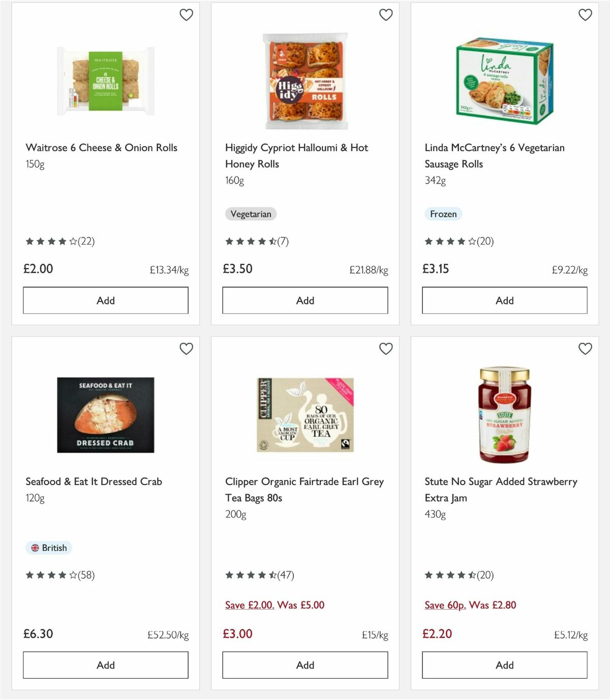Favorite the Clipper Organic Earl Grey Tea
Screen dimensions: 610x700
tap(386, 349)
